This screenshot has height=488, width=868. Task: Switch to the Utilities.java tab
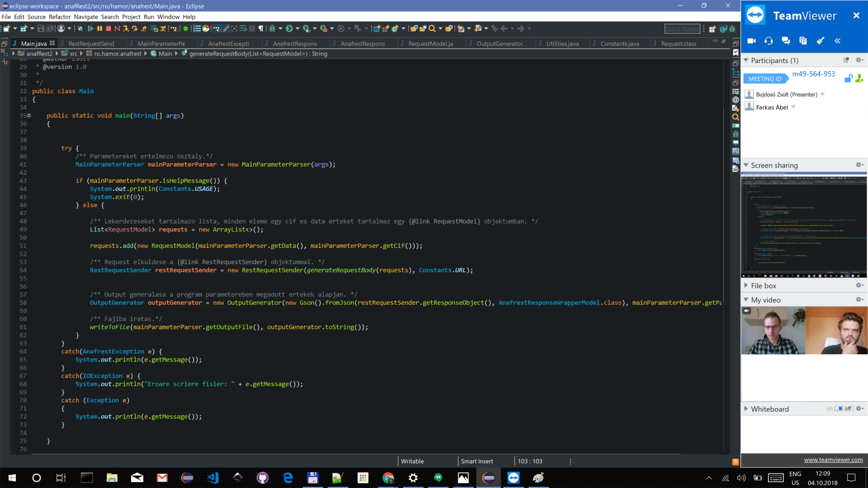click(562, 44)
